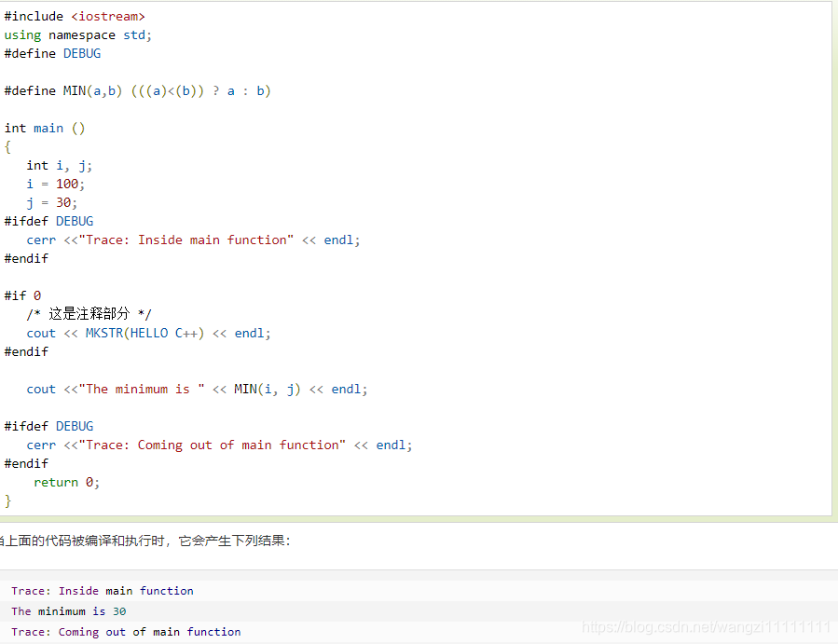
Task: Click the 'int i, j;' declaration
Action: coord(60,166)
